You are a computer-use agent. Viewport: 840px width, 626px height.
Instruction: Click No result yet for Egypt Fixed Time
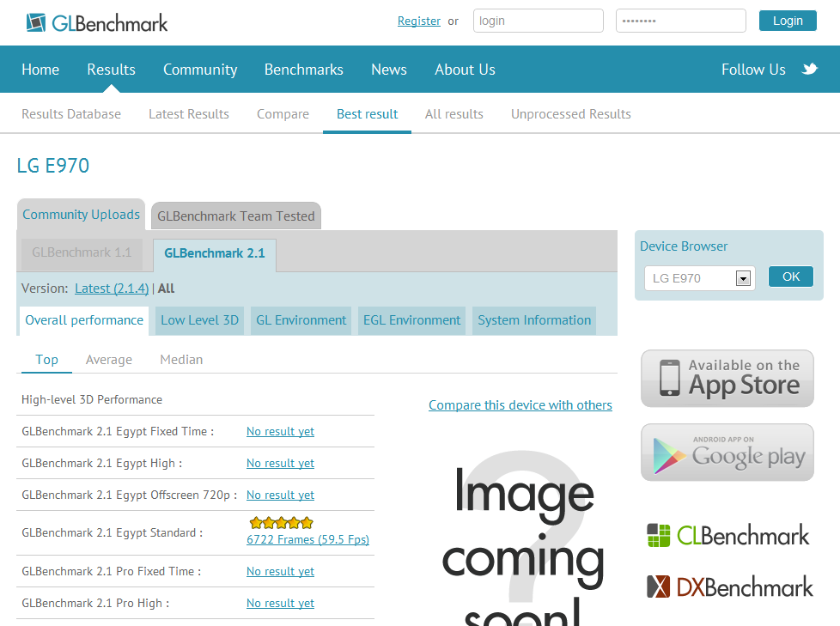[x=280, y=432]
